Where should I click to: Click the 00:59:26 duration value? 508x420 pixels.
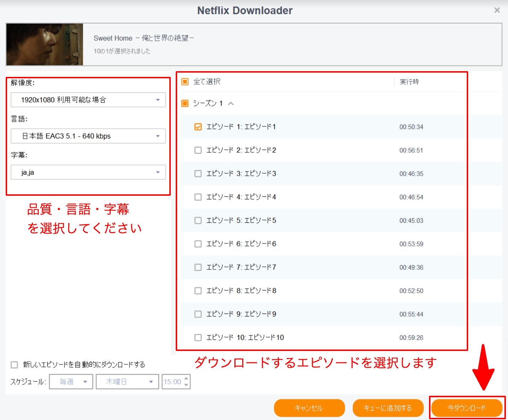pos(411,338)
